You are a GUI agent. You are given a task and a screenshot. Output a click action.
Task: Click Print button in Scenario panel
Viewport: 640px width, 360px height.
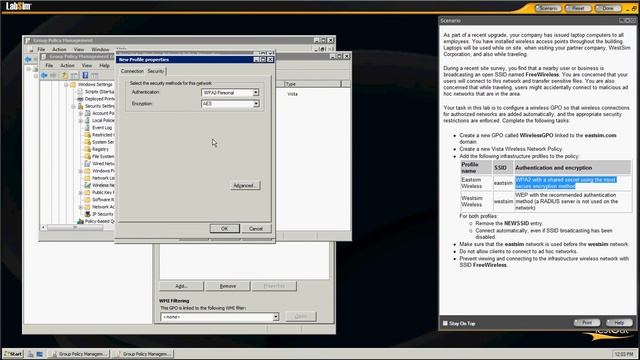(587, 322)
